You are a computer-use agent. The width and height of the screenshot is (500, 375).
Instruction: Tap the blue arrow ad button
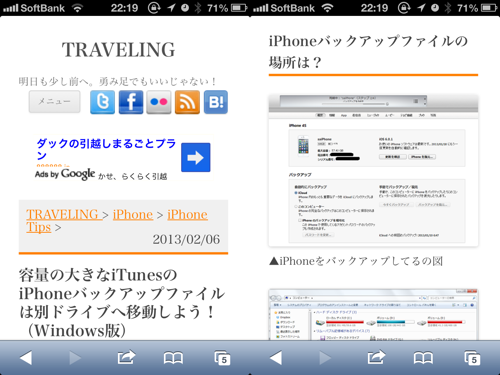(x=196, y=157)
